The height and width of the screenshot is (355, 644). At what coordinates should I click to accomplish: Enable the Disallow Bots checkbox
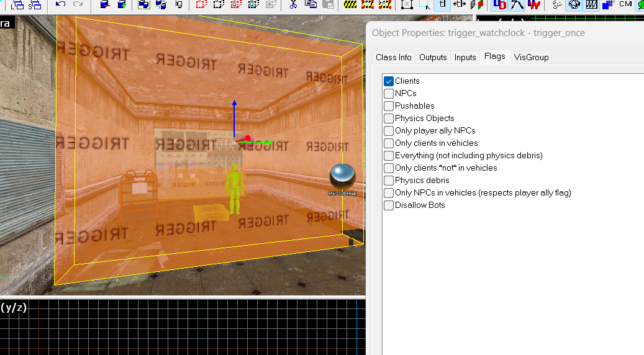click(389, 205)
